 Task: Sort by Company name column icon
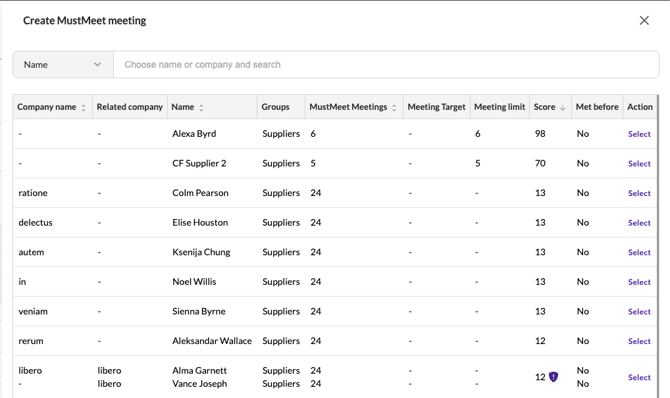coord(83,108)
